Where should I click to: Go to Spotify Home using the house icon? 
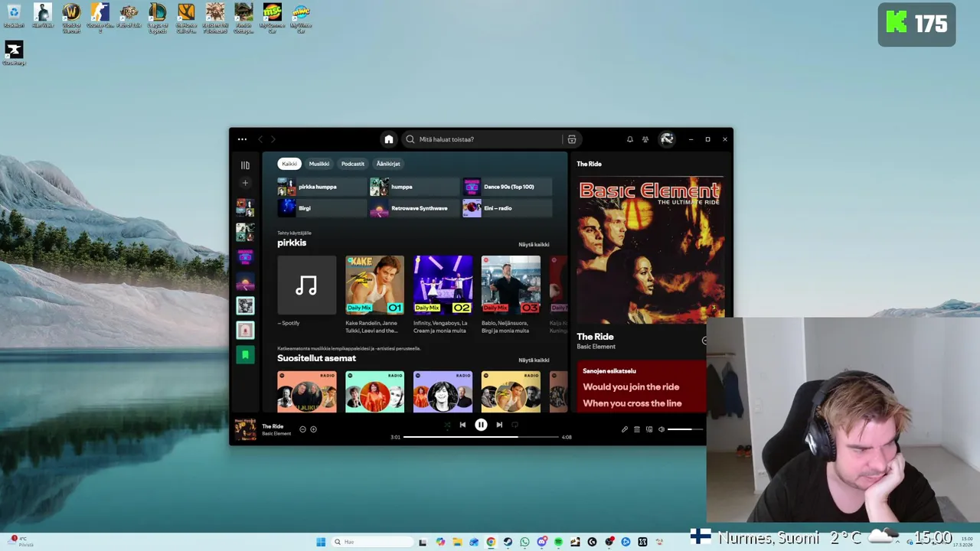pyautogui.click(x=389, y=139)
